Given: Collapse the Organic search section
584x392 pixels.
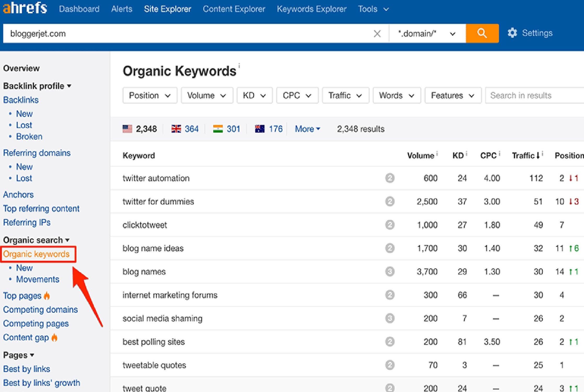Looking at the screenshot, I should click(68, 240).
